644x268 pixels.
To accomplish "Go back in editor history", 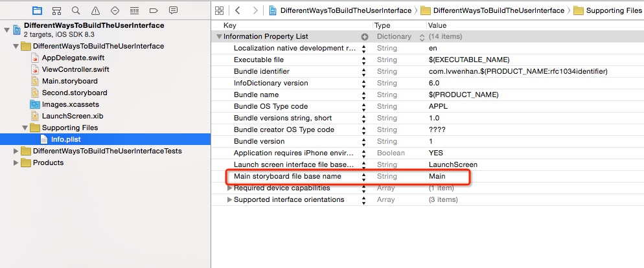I will coord(238,10).
